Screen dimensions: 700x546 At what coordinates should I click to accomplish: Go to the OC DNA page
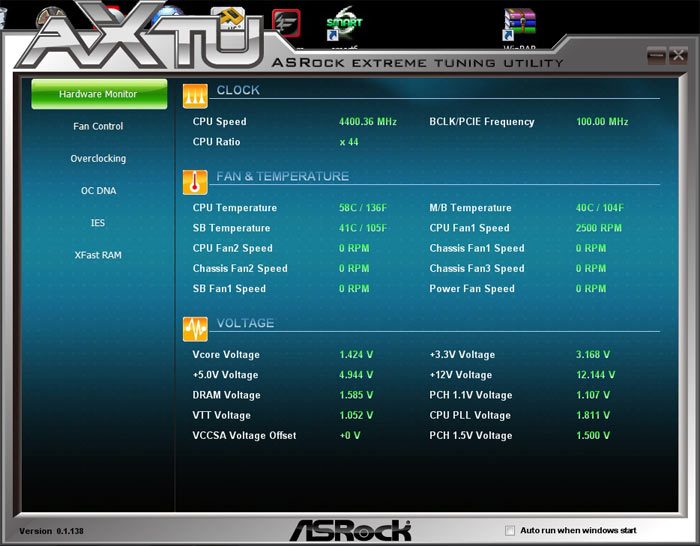[x=98, y=190]
